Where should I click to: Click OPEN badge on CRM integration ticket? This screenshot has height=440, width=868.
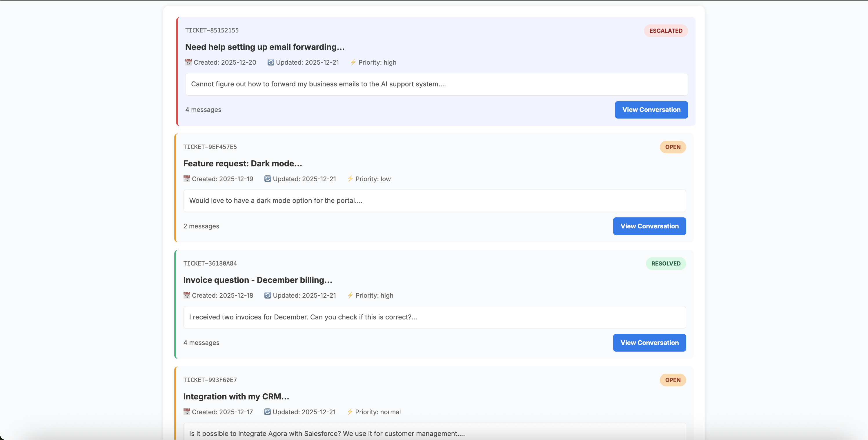click(673, 380)
